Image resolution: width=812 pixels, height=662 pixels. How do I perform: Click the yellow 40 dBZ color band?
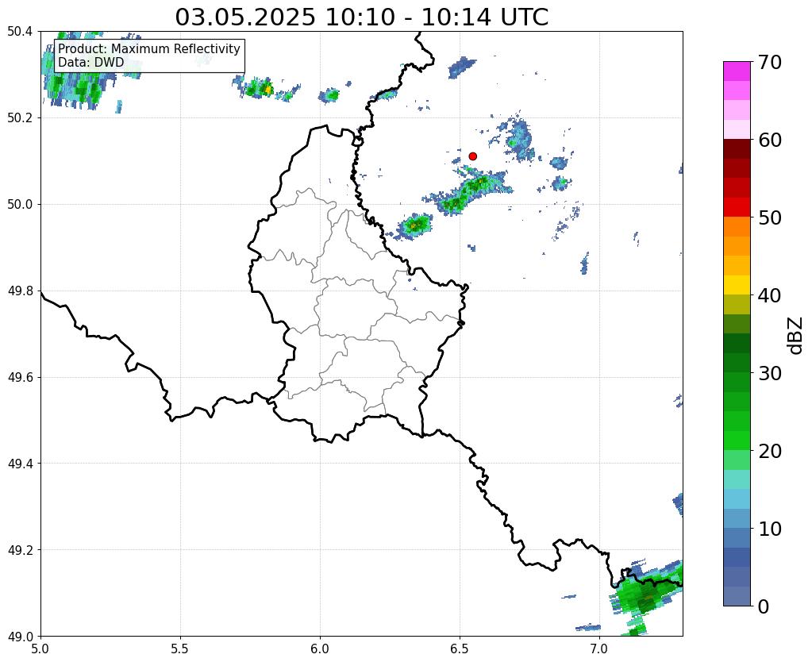point(737,285)
